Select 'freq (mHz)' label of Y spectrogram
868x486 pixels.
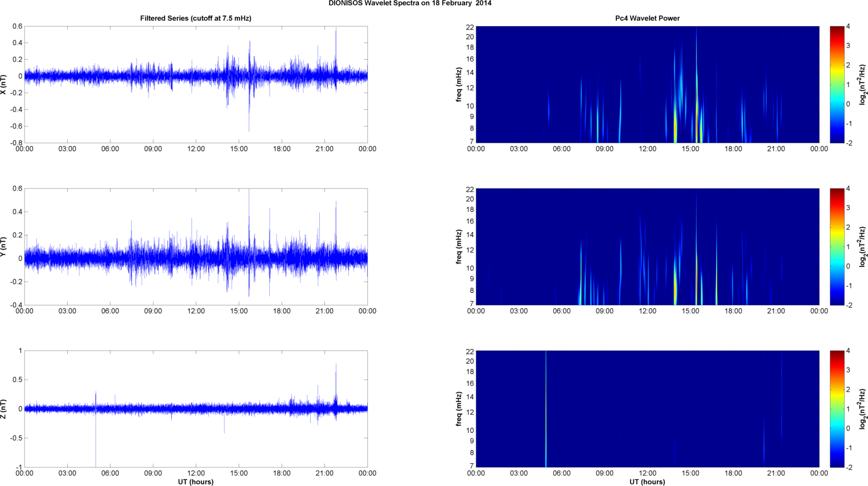[x=459, y=246]
